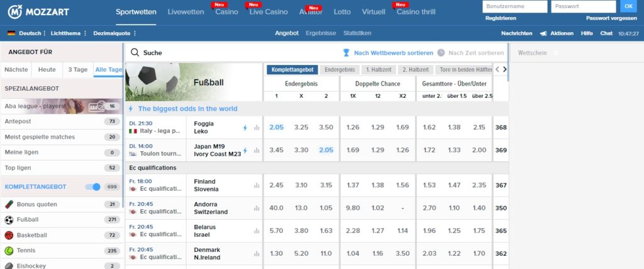Screen dimensions: 644x269
Task: Click the Fußball soccer ball sidebar icon
Action: (x=9, y=220)
